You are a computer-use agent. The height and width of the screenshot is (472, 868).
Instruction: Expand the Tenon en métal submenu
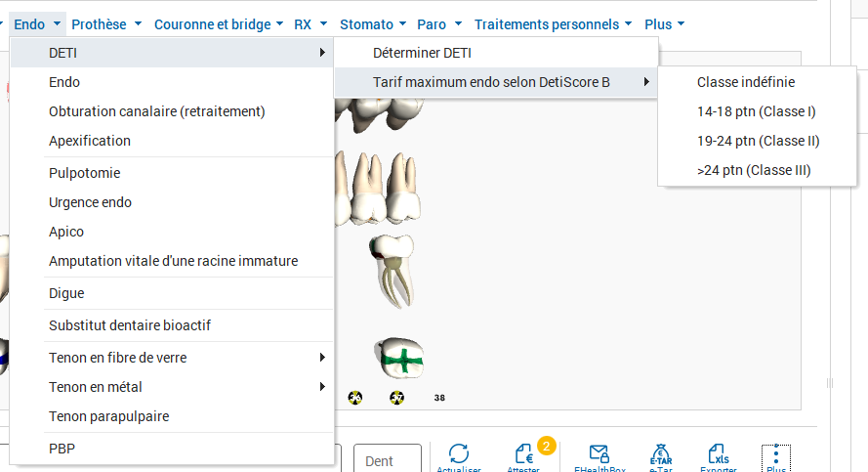coord(172,387)
